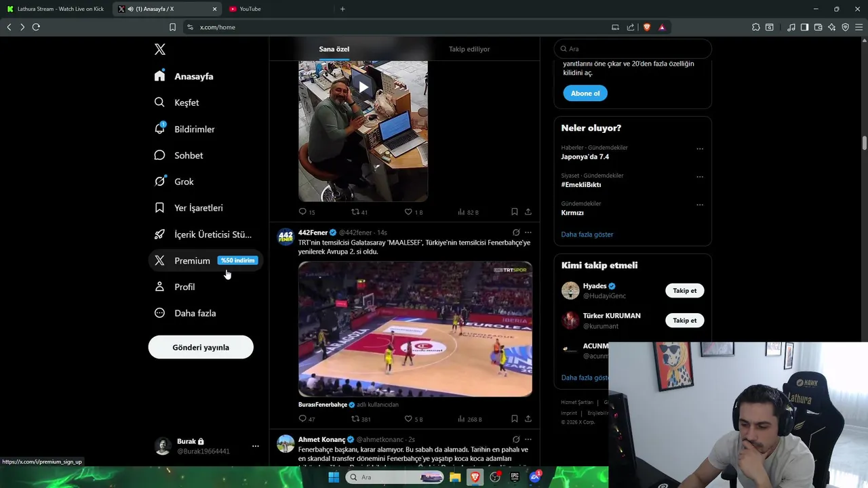
Task: Switch to Sana özel tab
Action: [x=334, y=49]
